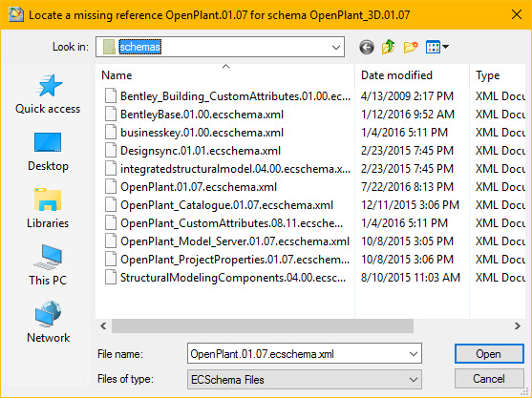Open Libraries in the sidebar
Image resolution: width=532 pixels, height=398 pixels.
[x=48, y=208]
